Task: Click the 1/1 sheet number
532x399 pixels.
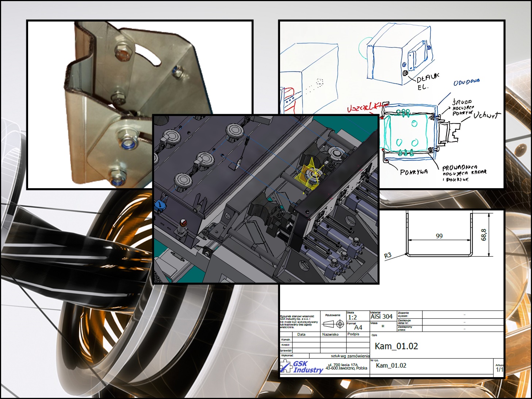Action: click(499, 369)
